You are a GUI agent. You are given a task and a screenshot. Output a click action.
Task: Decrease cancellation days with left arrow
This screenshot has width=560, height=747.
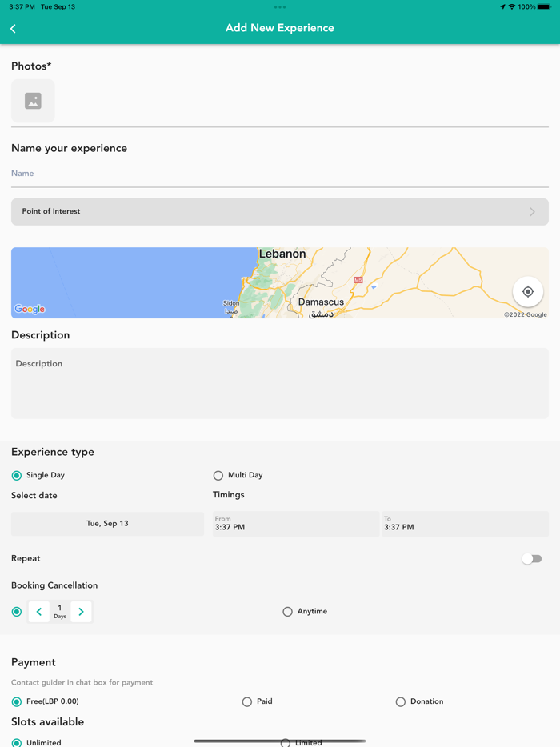point(38,612)
